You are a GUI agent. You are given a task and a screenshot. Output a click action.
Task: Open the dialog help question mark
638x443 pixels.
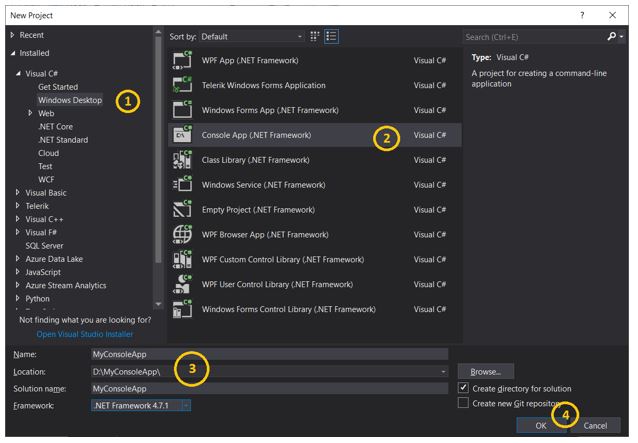click(582, 15)
